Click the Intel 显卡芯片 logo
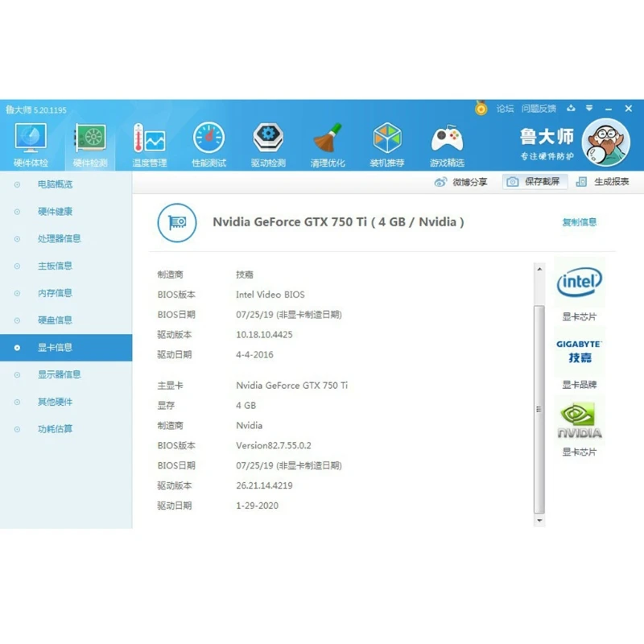Image resolution: width=644 pixels, height=644 pixels. 580,283
